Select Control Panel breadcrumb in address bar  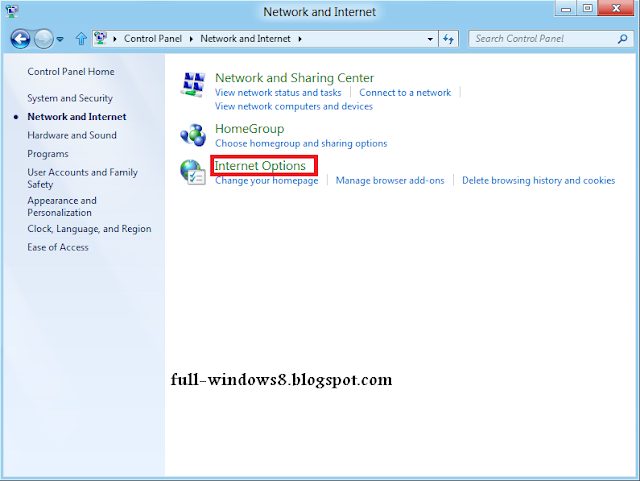(153, 38)
